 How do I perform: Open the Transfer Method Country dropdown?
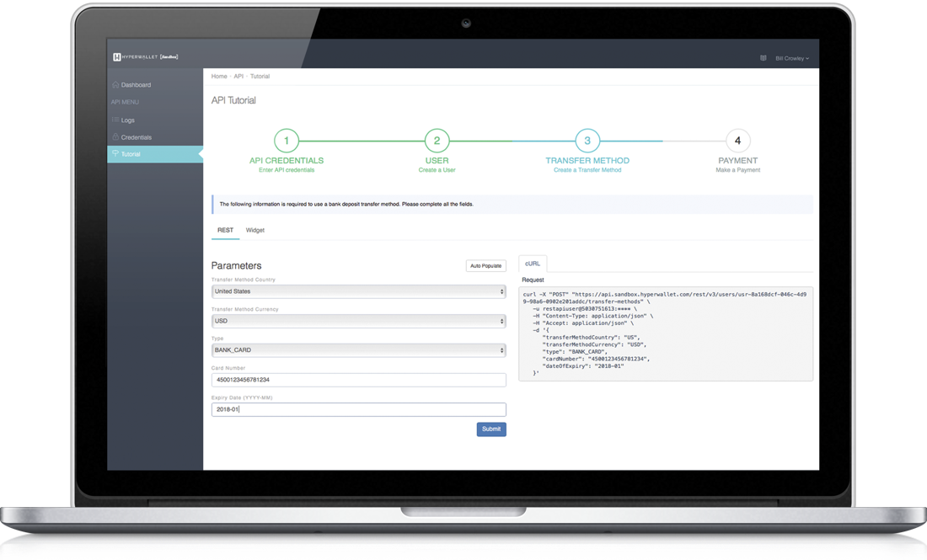point(359,291)
